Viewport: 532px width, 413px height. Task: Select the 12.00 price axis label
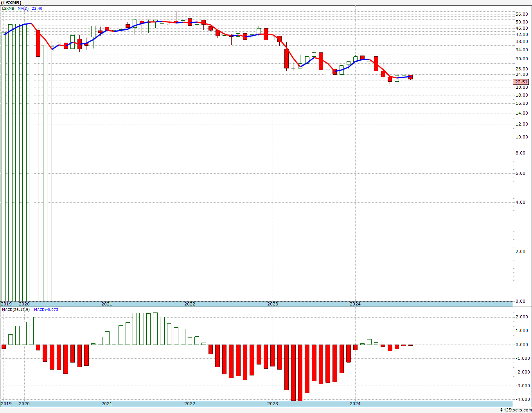[522, 124]
